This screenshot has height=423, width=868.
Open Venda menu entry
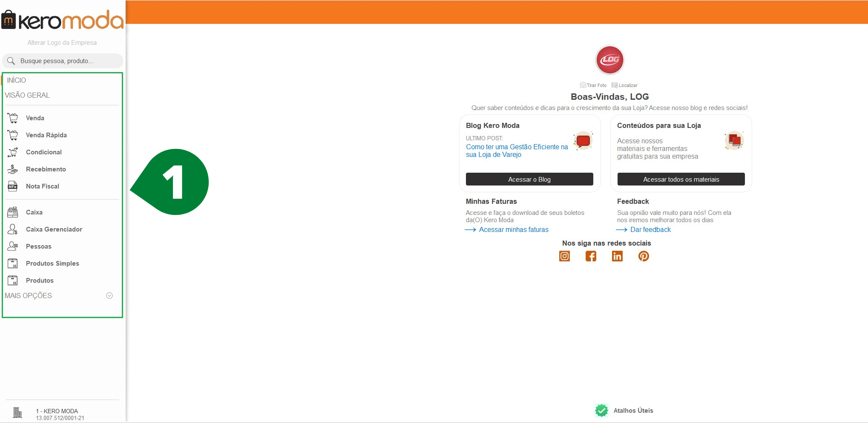tap(35, 118)
